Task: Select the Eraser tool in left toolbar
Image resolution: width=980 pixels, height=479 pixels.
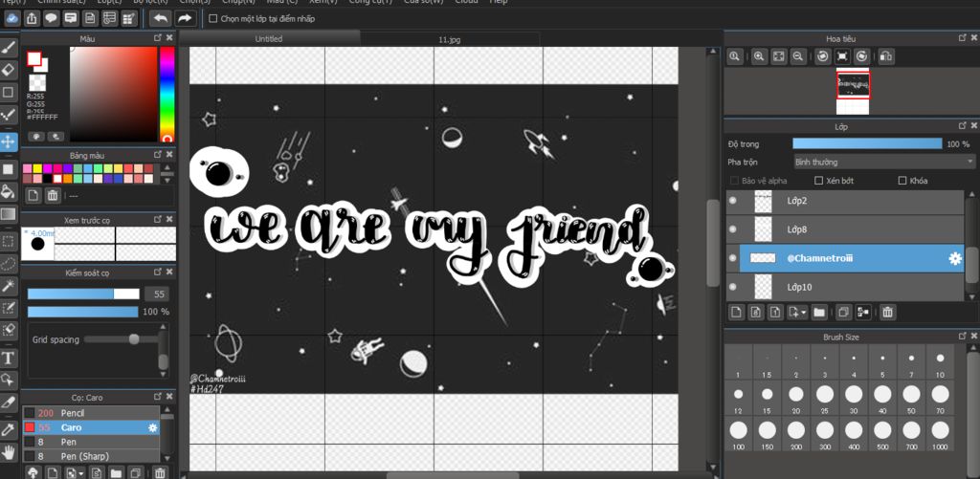Action: click(8, 70)
